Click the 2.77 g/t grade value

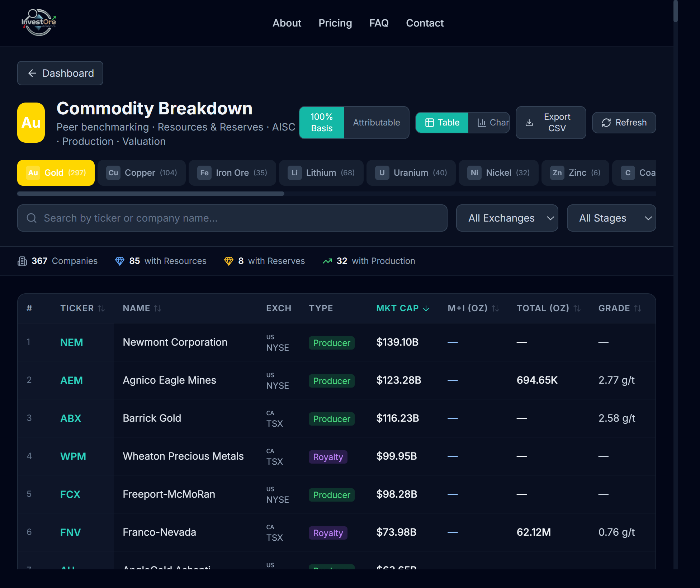[x=616, y=380]
